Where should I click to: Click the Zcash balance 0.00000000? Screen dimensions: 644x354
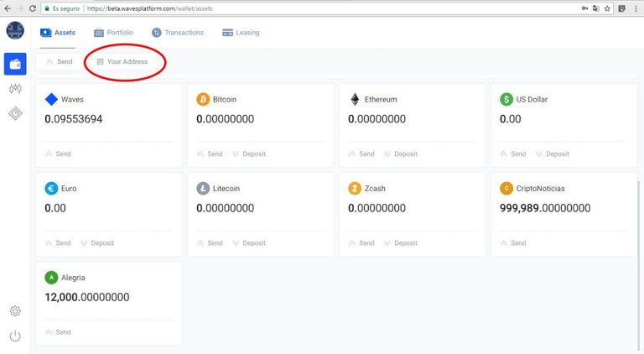(x=377, y=208)
